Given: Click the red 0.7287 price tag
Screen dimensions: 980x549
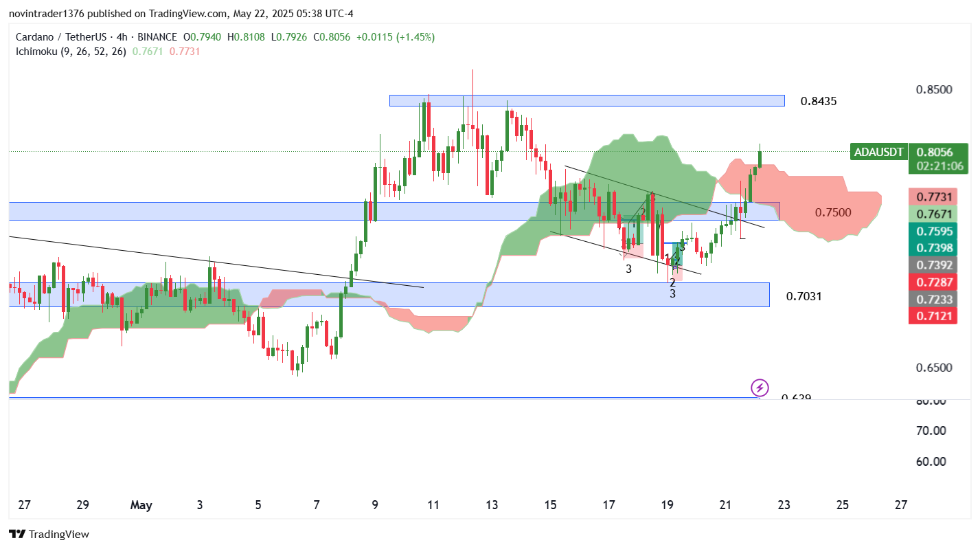Looking at the screenshot, I should (931, 282).
